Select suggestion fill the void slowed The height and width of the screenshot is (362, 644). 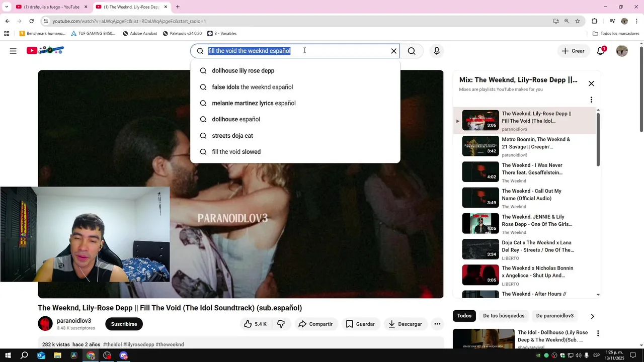point(295,152)
